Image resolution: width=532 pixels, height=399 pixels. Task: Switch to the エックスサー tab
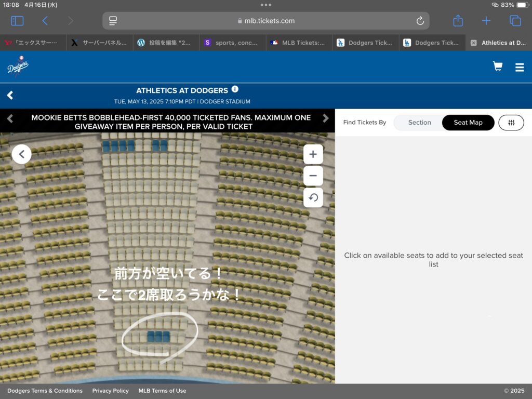click(x=33, y=43)
